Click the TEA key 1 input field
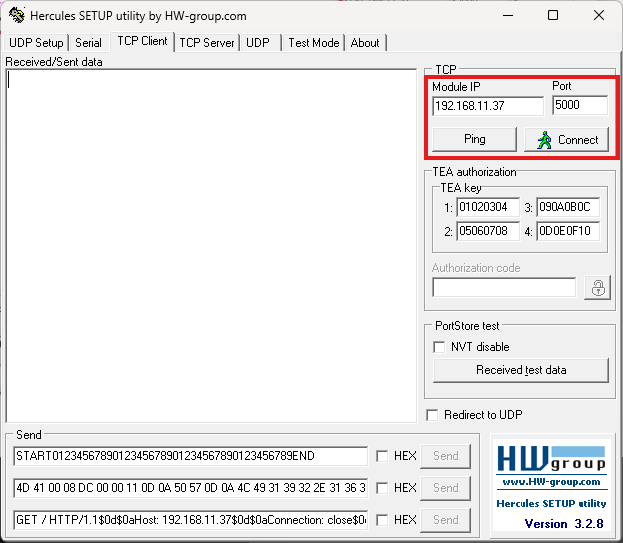 pyautogui.click(x=488, y=207)
